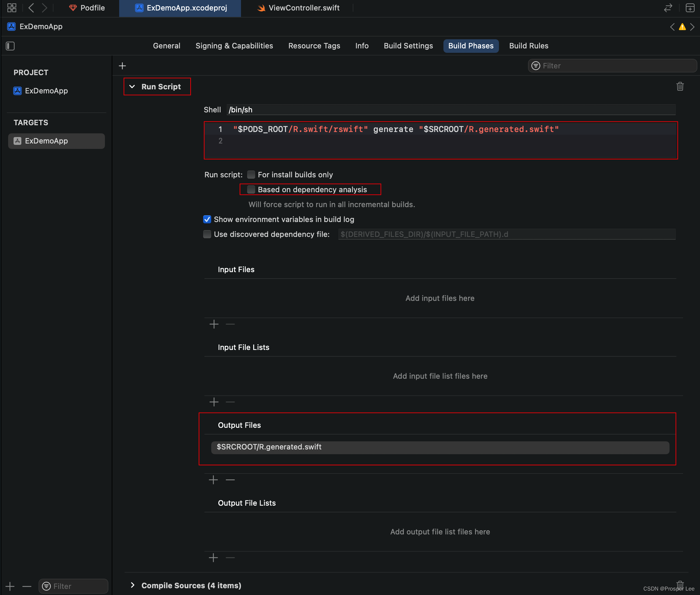Image resolution: width=700 pixels, height=595 pixels.
Task: Jump to previous issue arrow
Action: pyautogui.click(x=672, y=27)
